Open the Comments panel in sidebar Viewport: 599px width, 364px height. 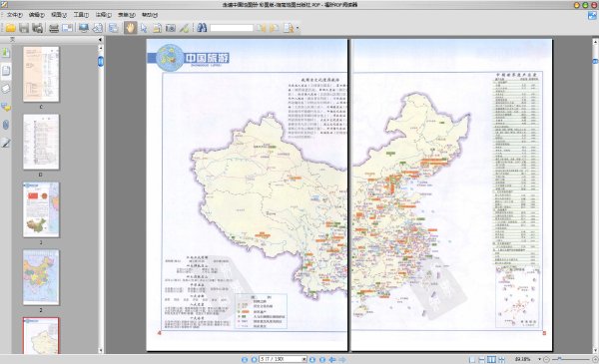point(6,107)
